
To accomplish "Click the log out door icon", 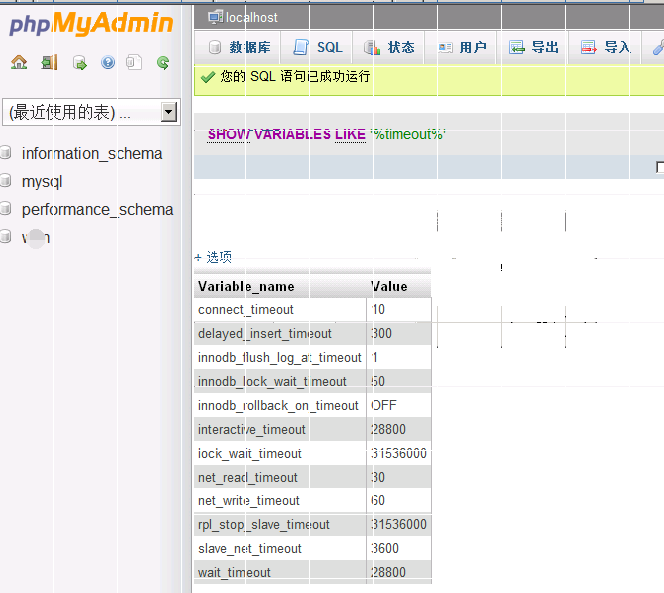I will 49,63.
